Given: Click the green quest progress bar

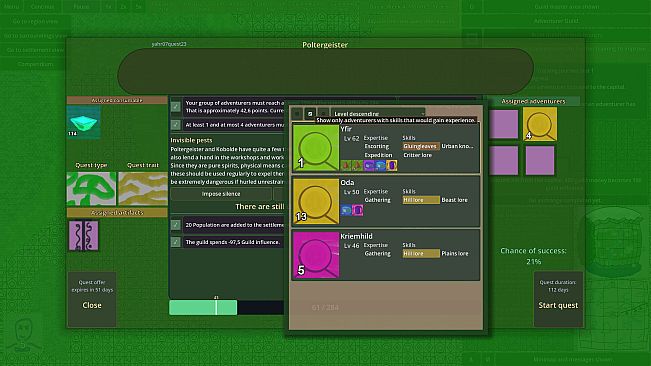Looking at the screenshot, I should [x=203, y=307].
